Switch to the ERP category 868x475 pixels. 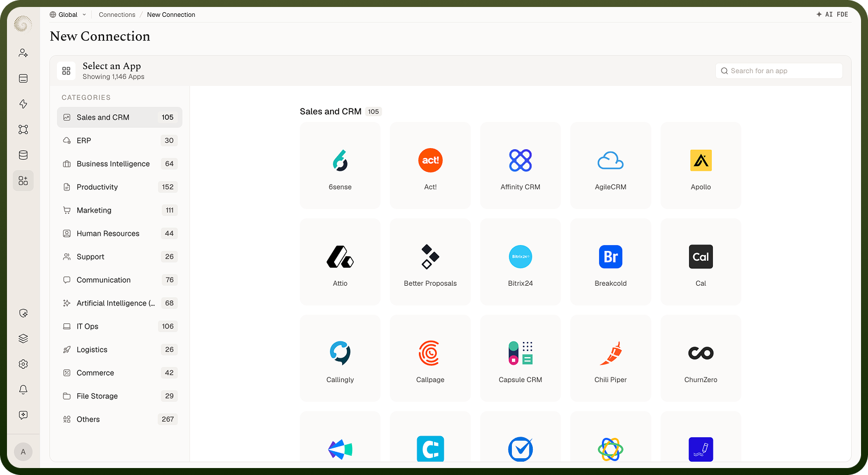tap(120, 141)
